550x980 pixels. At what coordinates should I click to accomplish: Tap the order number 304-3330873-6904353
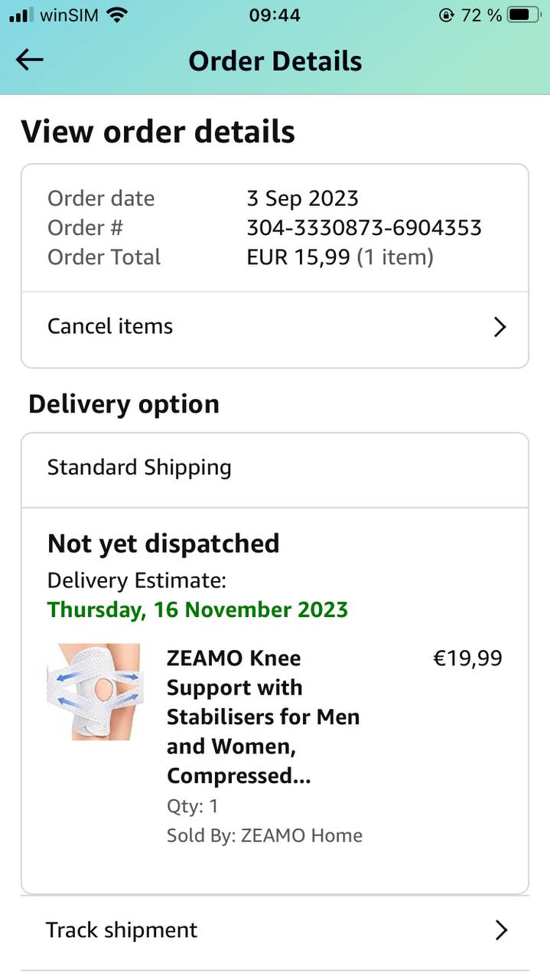pos(363,227)
